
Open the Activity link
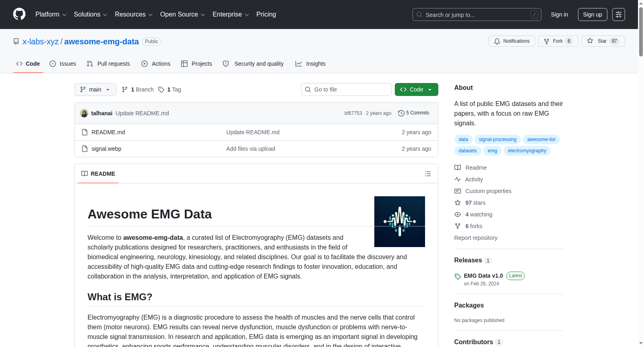pos(469,179)
